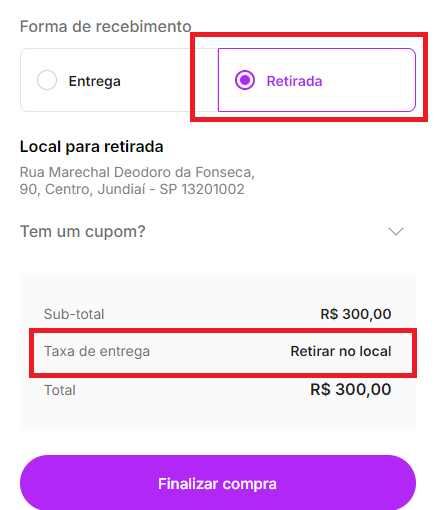Viewport: 437px width, 510px height.
Task: Click the gray order summary panel
Action: coord(218,352)
